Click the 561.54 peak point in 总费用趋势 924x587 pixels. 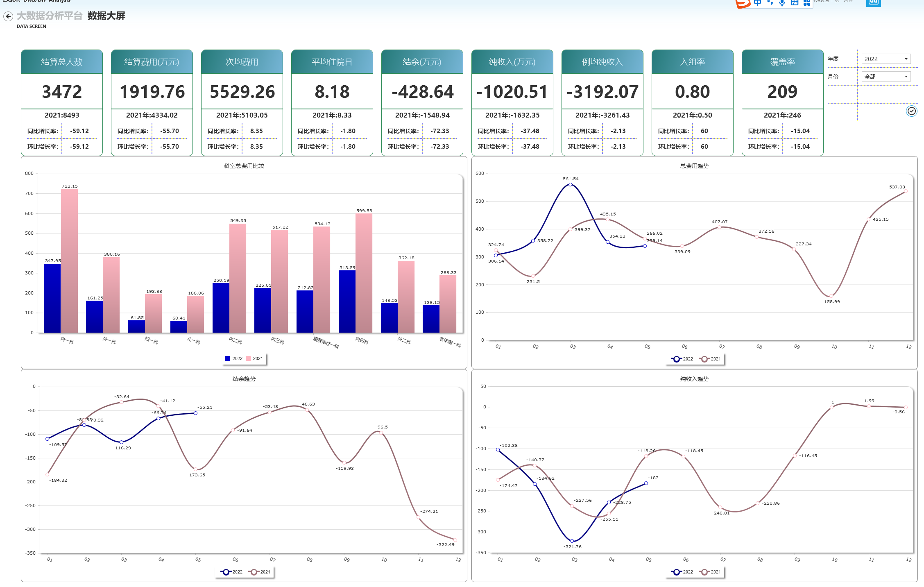[x=570, y=184]
